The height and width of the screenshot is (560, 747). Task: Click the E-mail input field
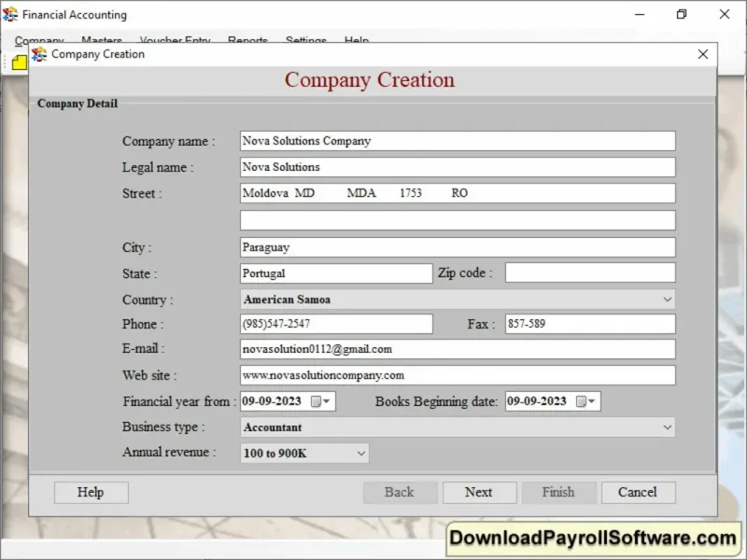(458, 349)
